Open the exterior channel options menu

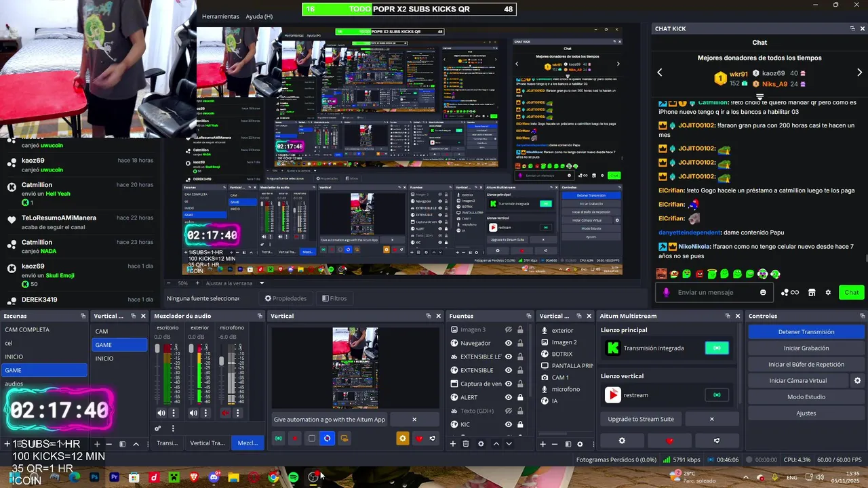206,413
